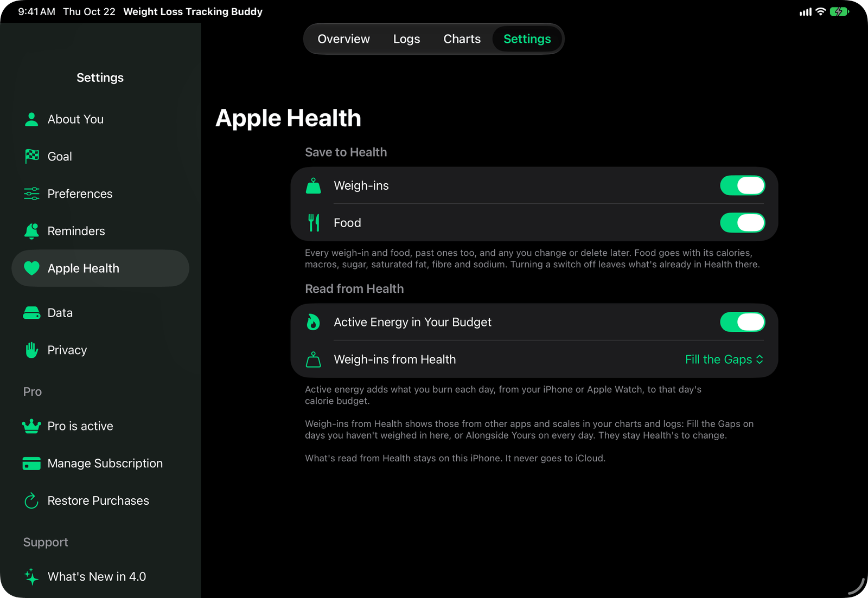Switch to the Overview tab
The image size is (868, 598).
point(343,39)
